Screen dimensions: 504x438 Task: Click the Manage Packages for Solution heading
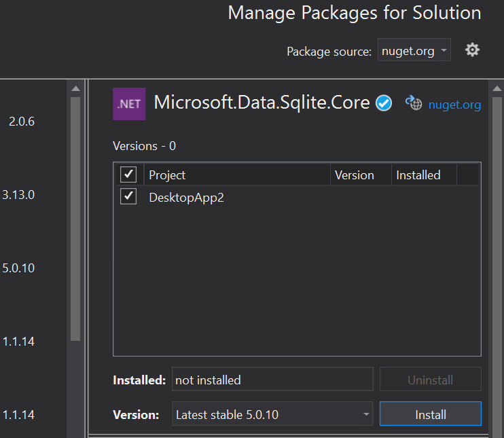pyautogui.click(x=354, y=13)
